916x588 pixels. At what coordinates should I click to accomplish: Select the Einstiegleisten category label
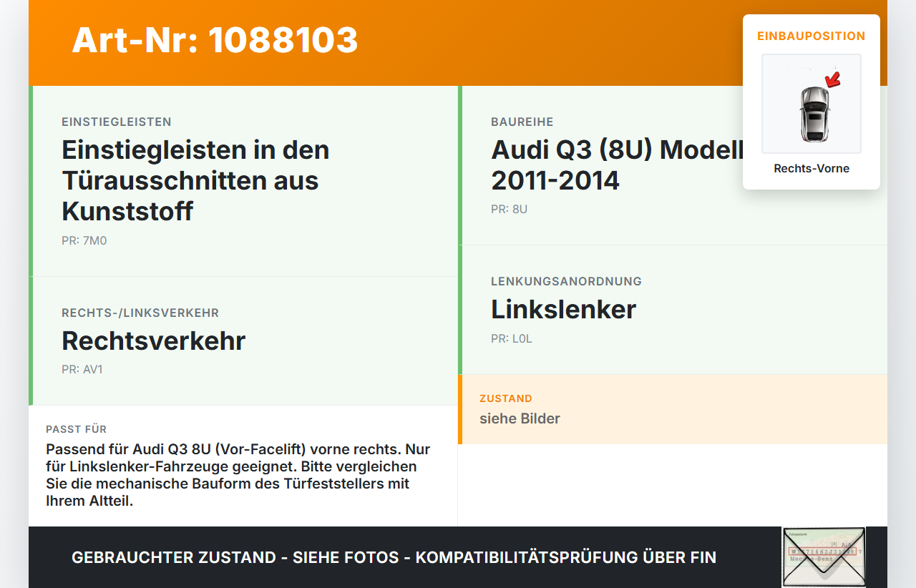point(117,122)
